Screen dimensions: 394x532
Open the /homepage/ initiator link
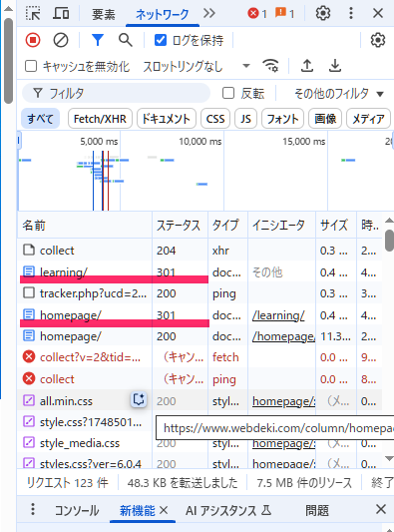284,336
